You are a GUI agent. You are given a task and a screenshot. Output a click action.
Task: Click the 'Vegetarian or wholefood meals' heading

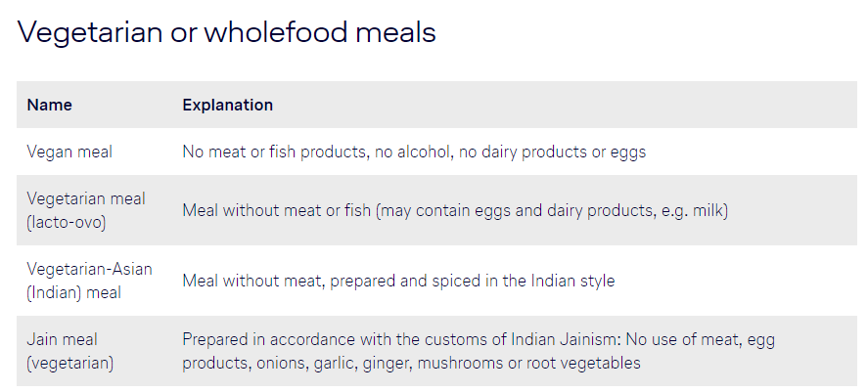coord(226,32)
